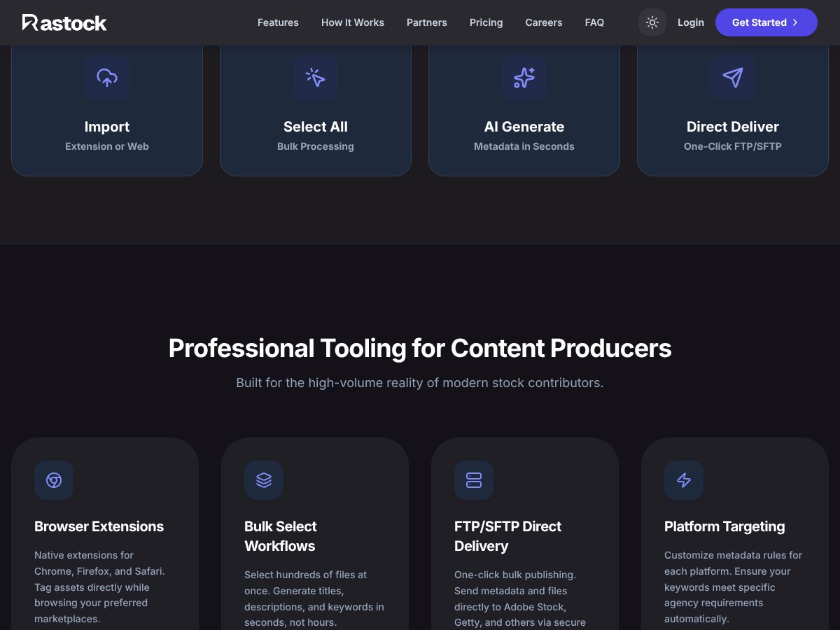Click the Browser Extensions chrome icon
This screenshot has height=630, width=840.
[54, 480]
